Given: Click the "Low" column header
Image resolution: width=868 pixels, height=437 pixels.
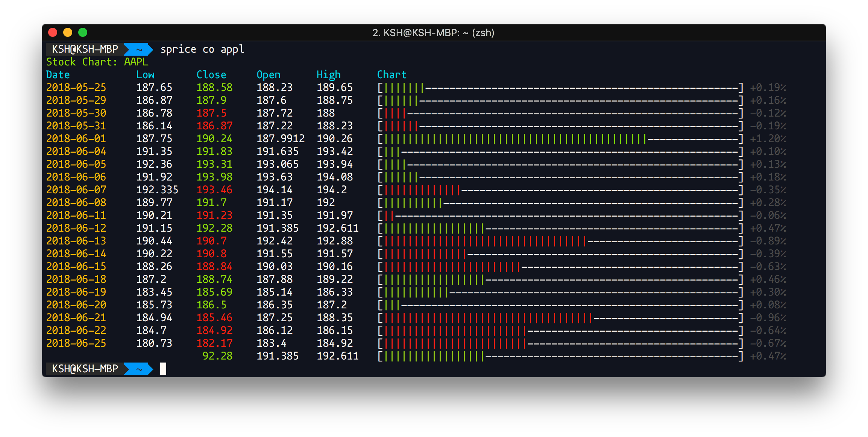Looking at the screenshot, I should (x=145, y=74).
